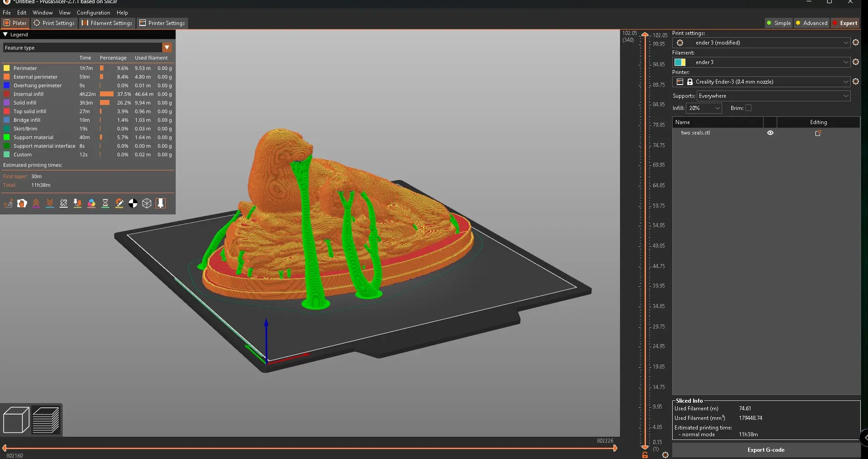
Task: Open editing icon for two seals.stl
Action: point(818,133)
